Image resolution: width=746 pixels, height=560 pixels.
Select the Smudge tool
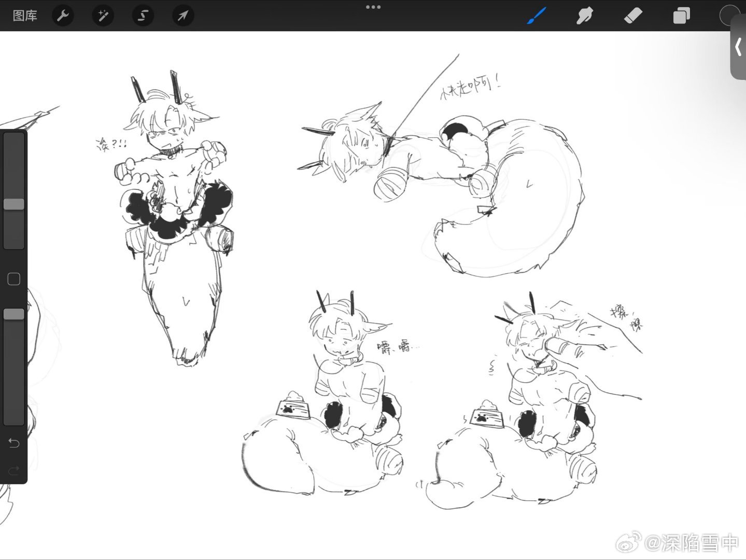coord(584,16)
